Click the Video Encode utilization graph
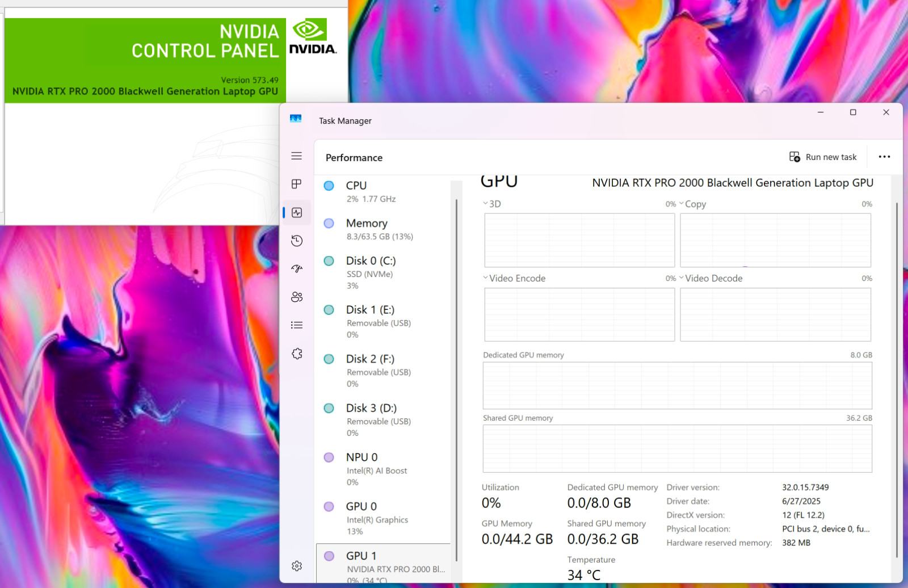Viewport: 908px width, 588px height. tap(579, 314)
